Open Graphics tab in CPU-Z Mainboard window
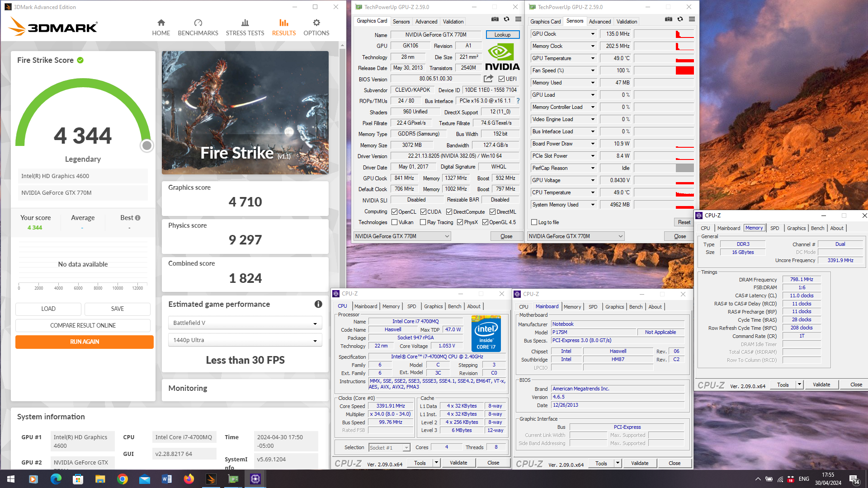Image resolution: width=868 pixels, height=488 pixels. coord(614,307)
